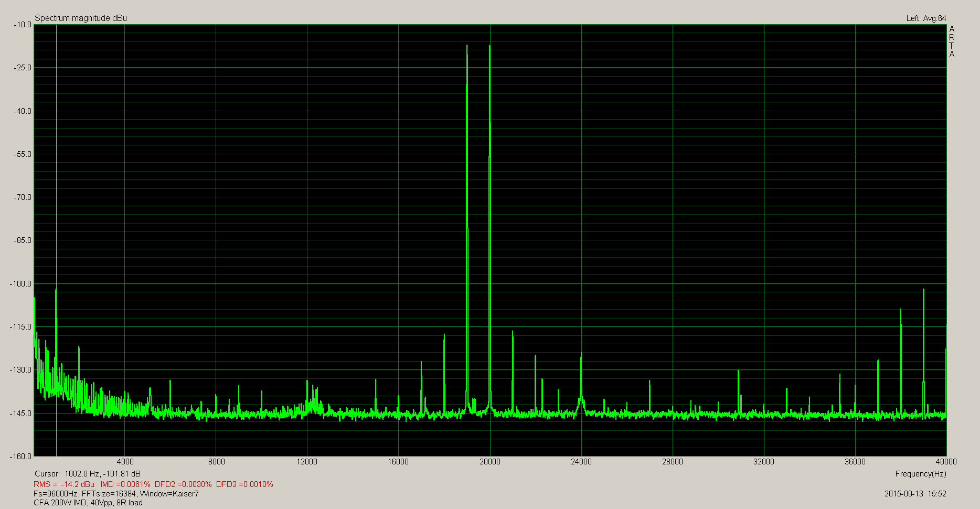This screenshot has width=980, height=509.
Task: Click the -115.0 level axis label
Action: click(x=20, y=327)
